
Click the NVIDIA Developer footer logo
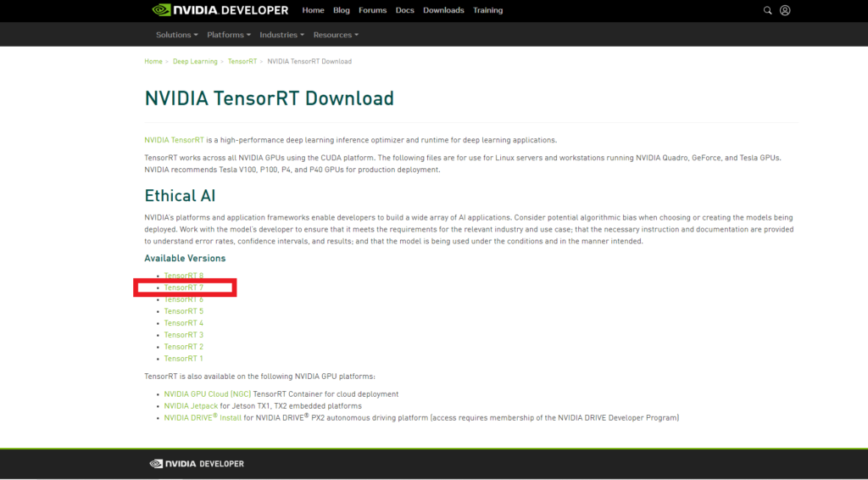click(x=197, y=464)
